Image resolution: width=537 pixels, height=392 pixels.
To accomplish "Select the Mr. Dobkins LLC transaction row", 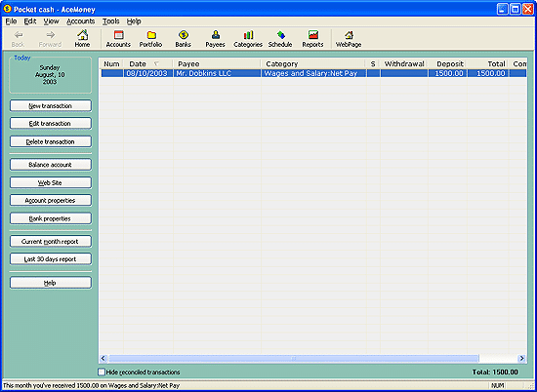I will pyautogui.click(x=313, y=73).
